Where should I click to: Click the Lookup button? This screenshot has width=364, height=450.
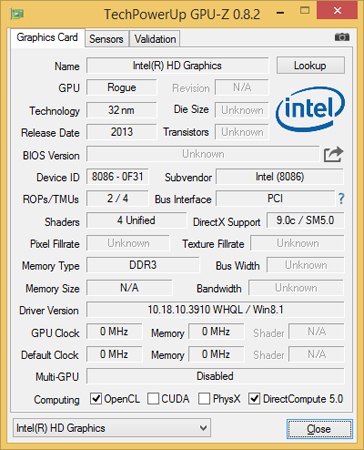click(x=310, y=65)
